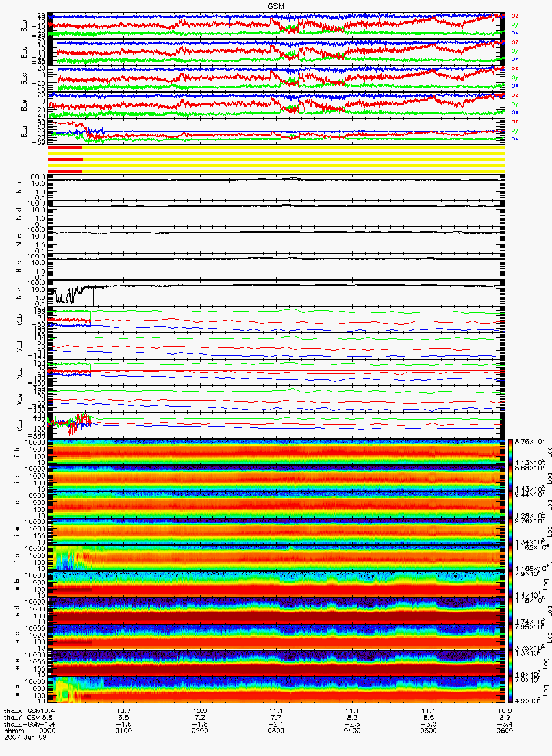Select the -2.1 Z-GSM value above 0300
552x756 pixels.
click(276, 724)
